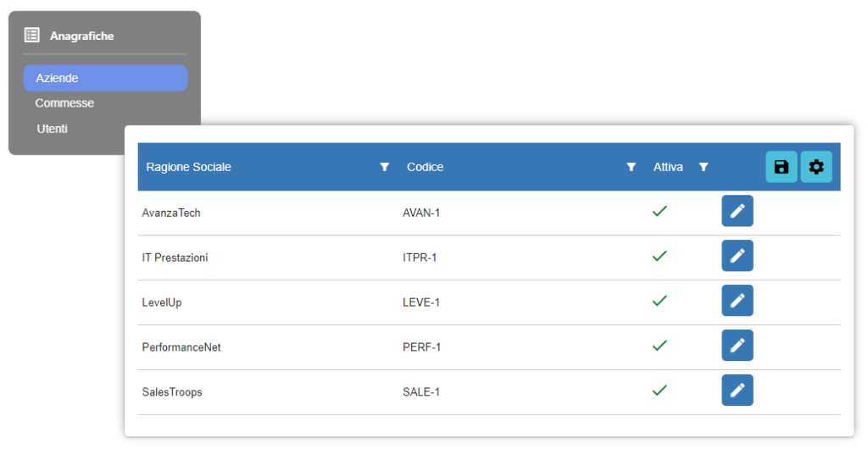Edit SalesTroops using its pencil icon
This screenshot has width=868, height=449.
(737, 390)
